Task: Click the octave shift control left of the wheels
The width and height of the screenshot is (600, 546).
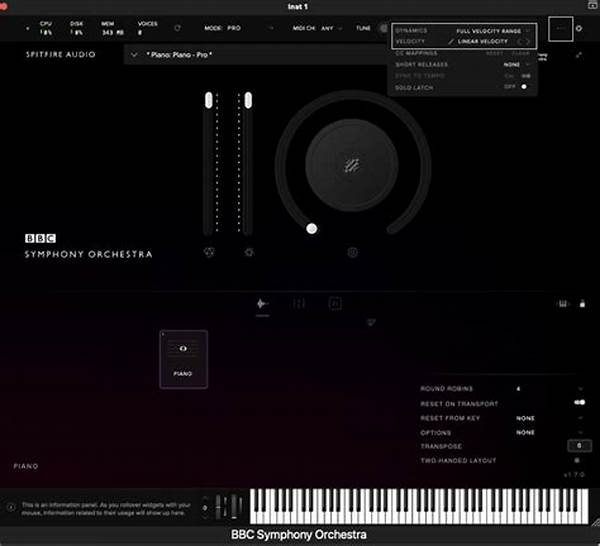Action: tap(205, 508)
